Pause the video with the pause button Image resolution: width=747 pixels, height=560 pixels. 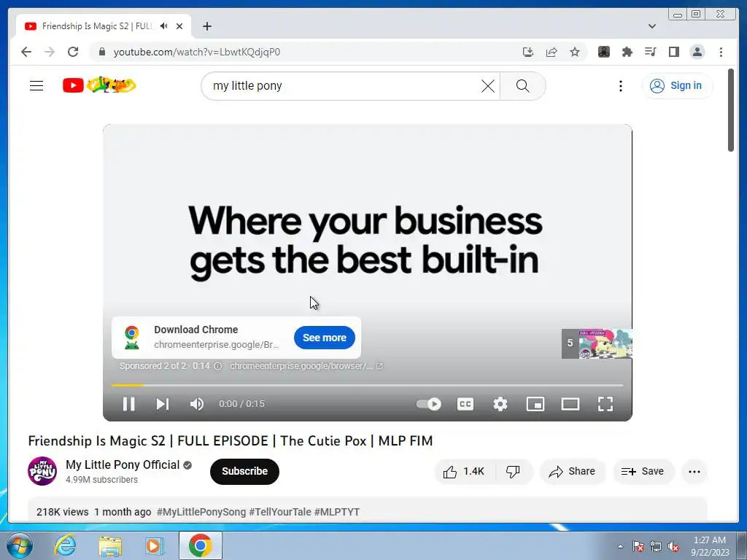click(128, 404)
